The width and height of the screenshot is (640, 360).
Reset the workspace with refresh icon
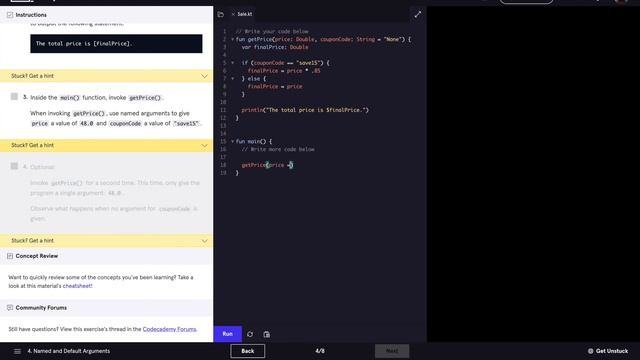pos(250,334)
